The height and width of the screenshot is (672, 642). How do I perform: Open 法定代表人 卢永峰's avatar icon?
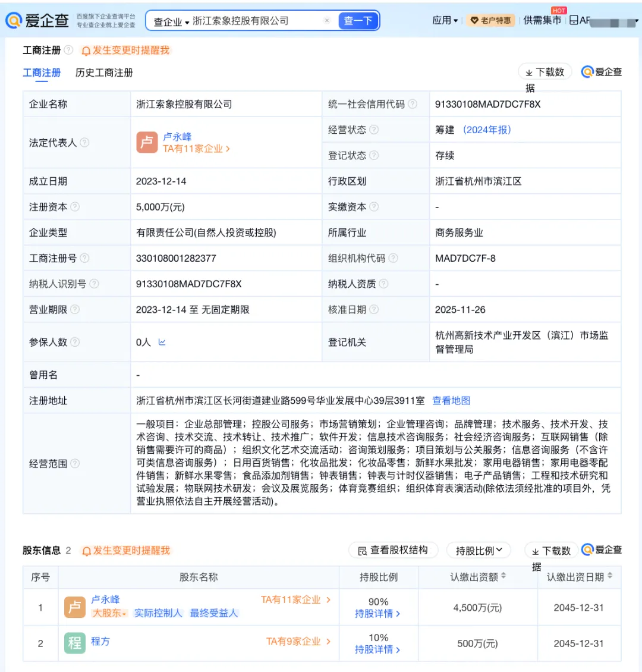click(x=146, y=143)
